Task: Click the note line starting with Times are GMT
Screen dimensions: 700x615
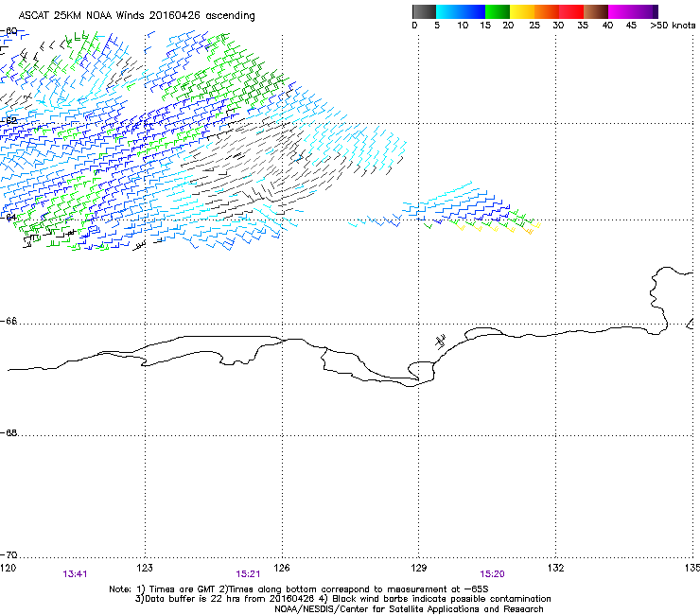Action: click(x=298, y=589)
